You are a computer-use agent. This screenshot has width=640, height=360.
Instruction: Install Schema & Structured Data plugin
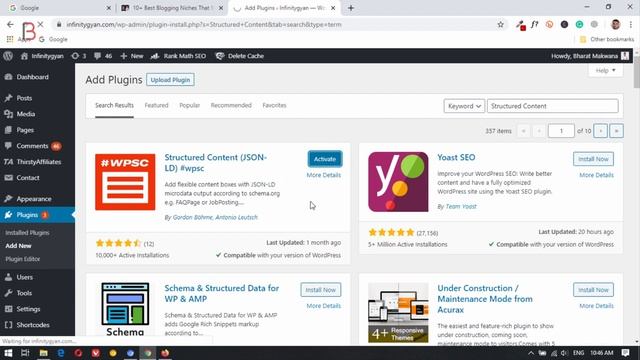321,290
